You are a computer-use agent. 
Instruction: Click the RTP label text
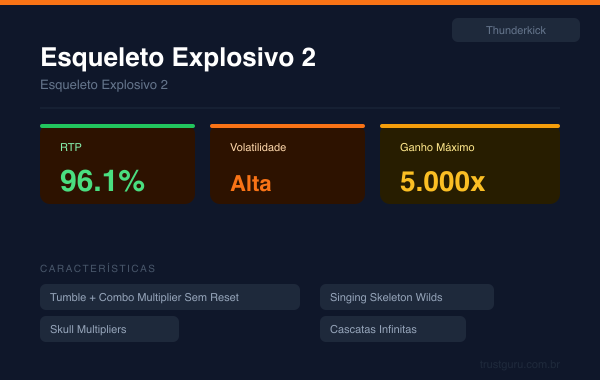pyautogui.click(x=71, y=147)
